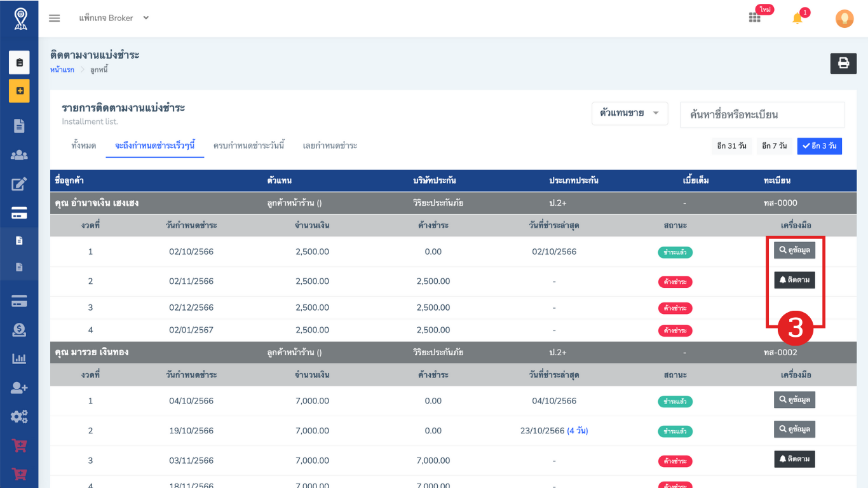
Task: Click the small file icon under active card
Action: 19,241
